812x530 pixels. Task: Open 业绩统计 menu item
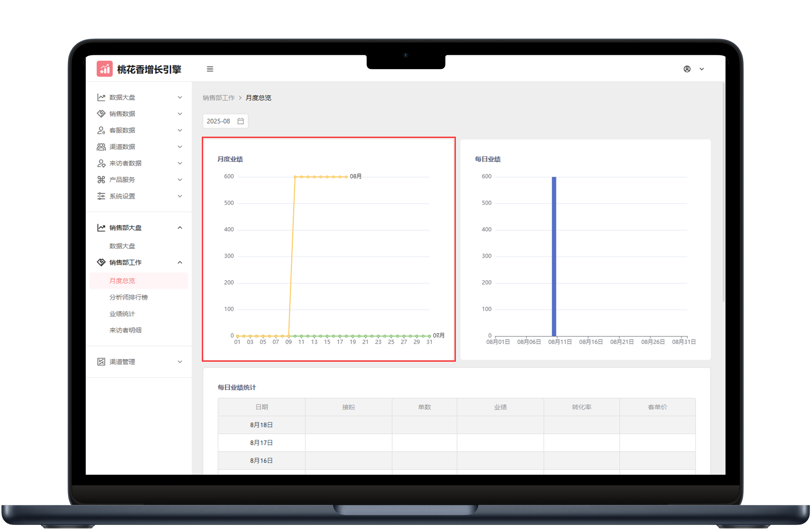click(122, 313)
